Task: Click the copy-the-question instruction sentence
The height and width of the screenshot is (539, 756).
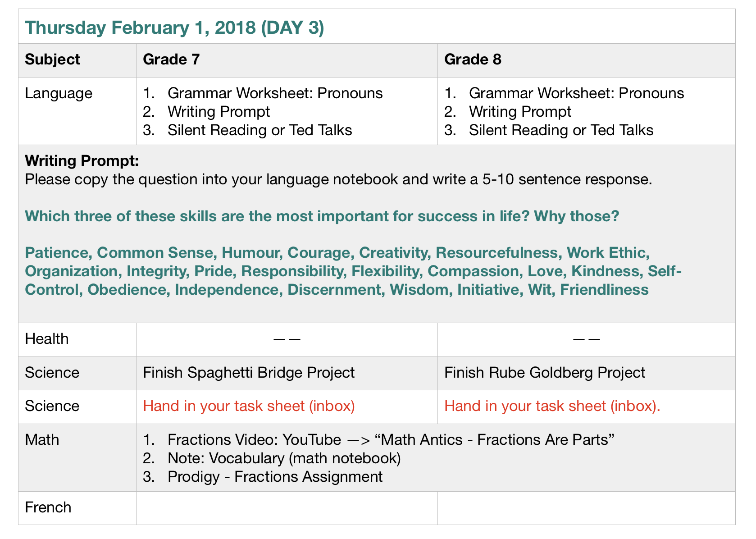Action: point(338,179)
